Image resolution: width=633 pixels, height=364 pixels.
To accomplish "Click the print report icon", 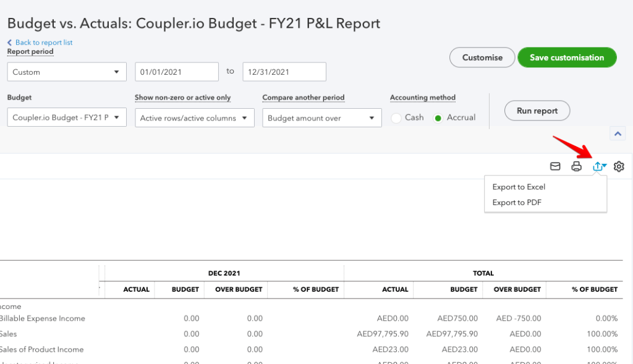I will (576, 166).
